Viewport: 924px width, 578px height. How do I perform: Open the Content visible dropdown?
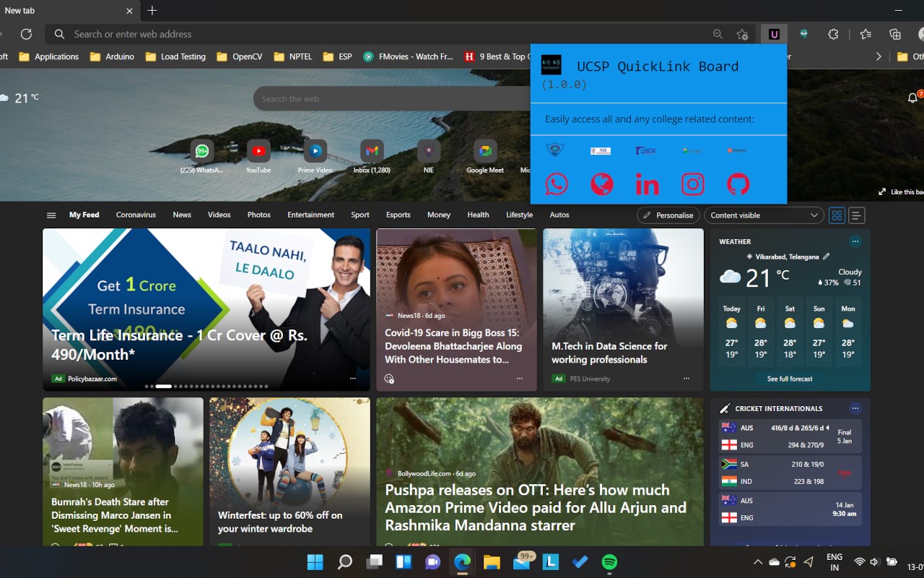(764, 215)
